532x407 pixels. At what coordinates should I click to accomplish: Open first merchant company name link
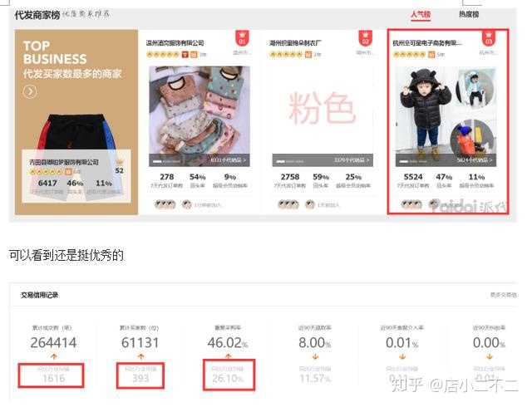[x=175, y=42]
